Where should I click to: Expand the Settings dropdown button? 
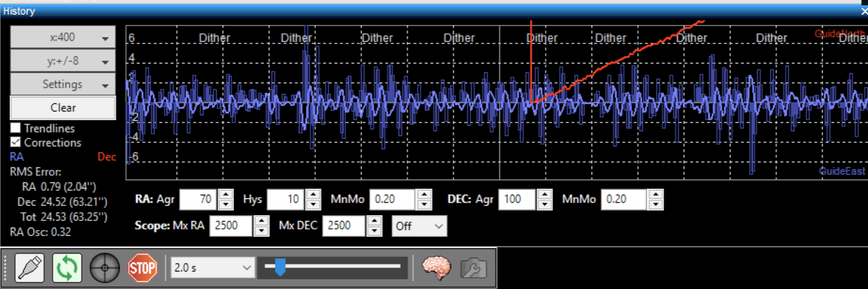click(63, 85)
